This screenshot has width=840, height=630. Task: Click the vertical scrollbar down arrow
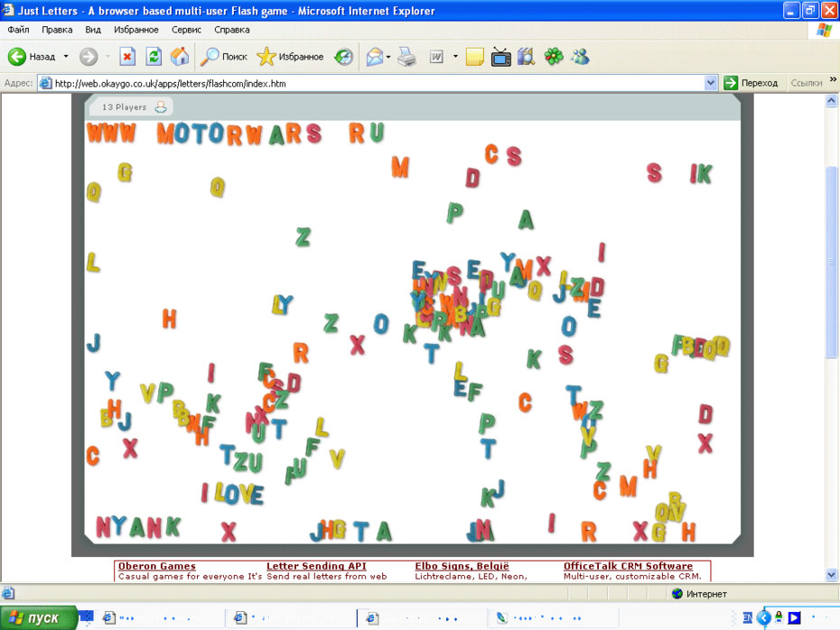832,575
